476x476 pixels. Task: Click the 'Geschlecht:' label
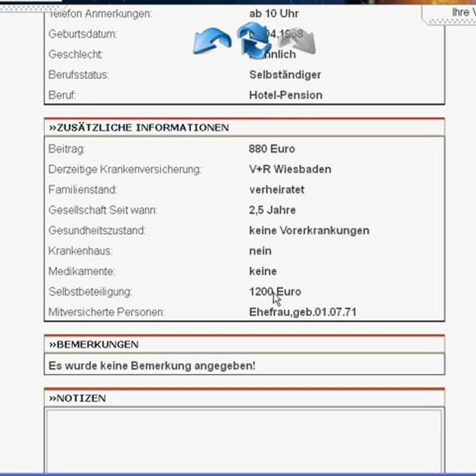(x=75, y=54)
